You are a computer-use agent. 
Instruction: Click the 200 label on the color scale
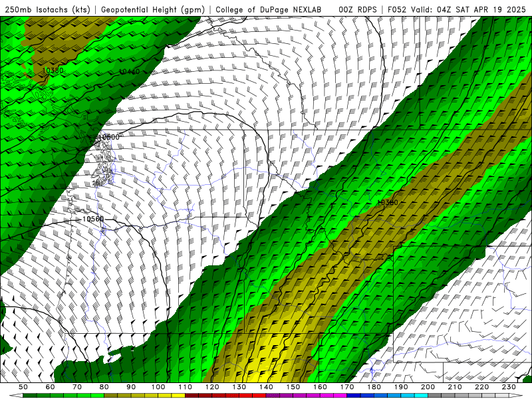[x=428, y=387]
